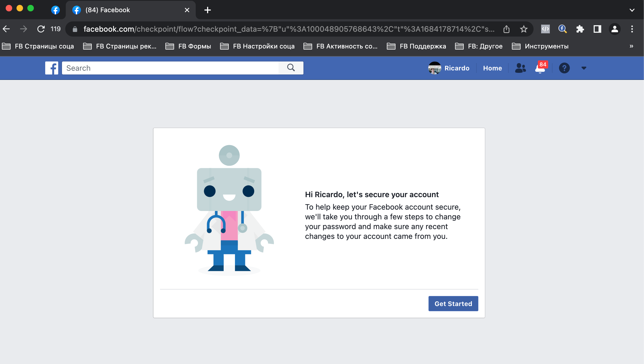Click the Facebook logo in the blue header
This screenshot has width=644, height=364.
[x=52, y=68]
